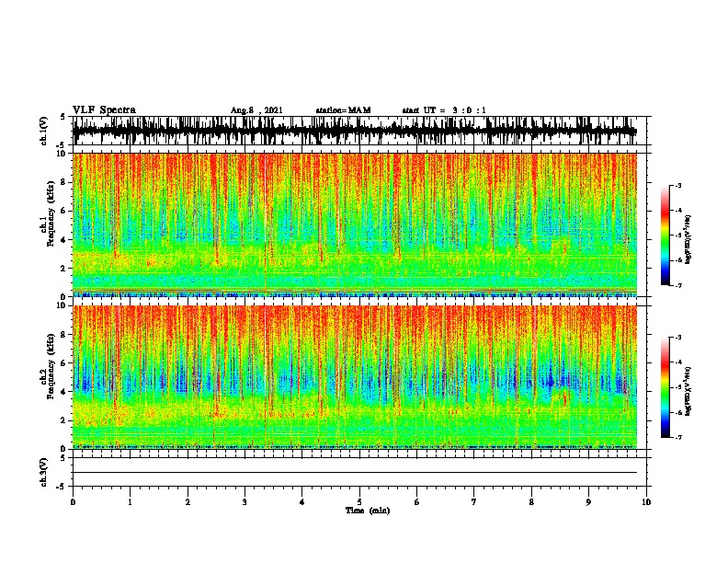This screenshot has width=728, height=563.
Task: Click time axis tick label "10"
Action: (646, 502)
